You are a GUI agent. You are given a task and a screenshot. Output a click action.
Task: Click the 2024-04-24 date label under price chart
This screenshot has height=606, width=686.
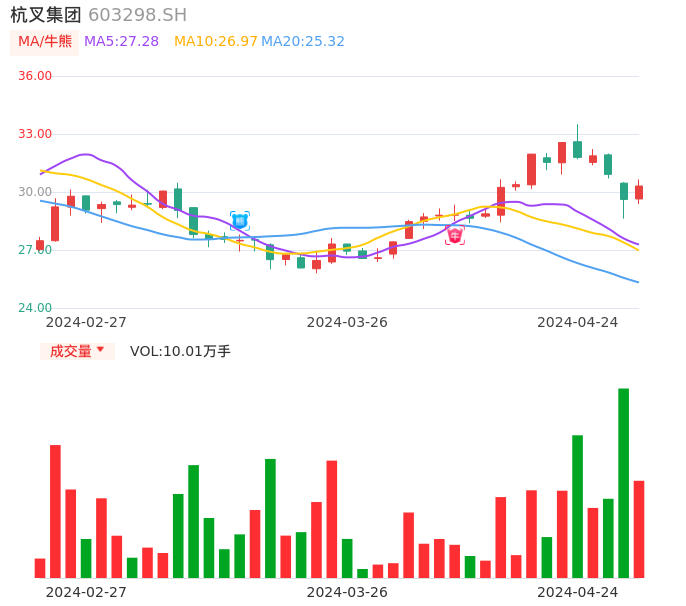[577, 322]
